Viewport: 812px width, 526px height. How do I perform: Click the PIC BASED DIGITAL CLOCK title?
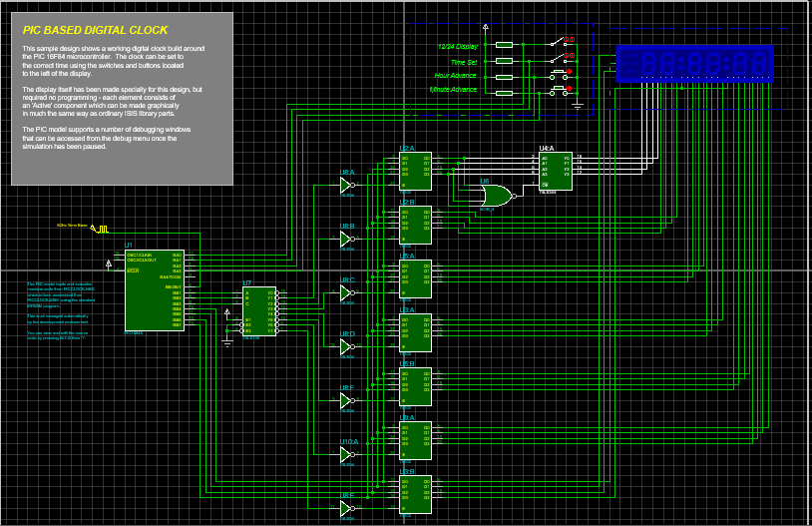point(96,30)
